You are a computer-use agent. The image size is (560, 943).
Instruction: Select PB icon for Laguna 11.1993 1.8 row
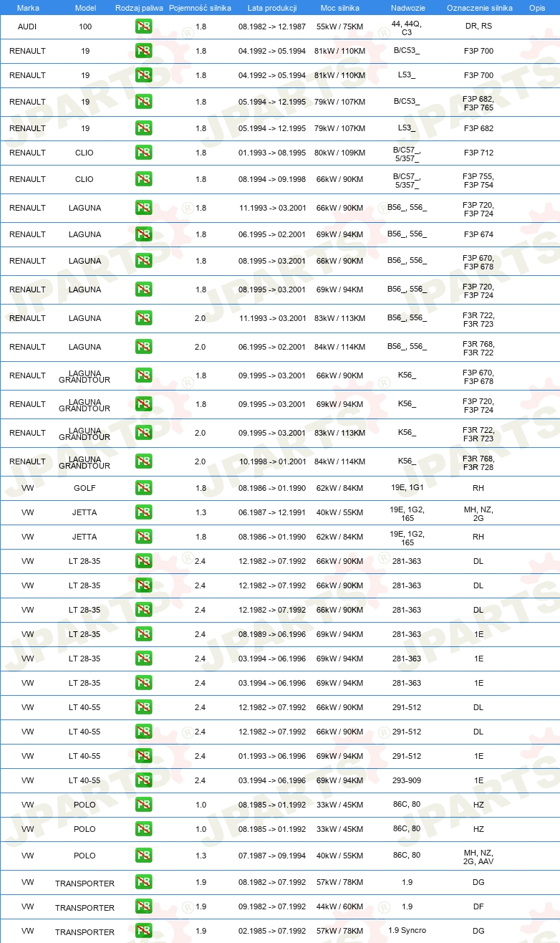pos(143,208)
